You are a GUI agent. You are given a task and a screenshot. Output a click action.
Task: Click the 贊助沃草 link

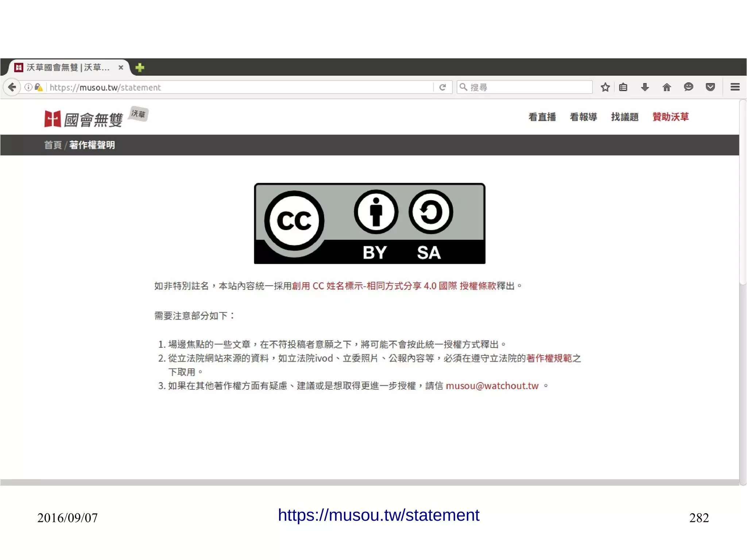coord(670,117)
